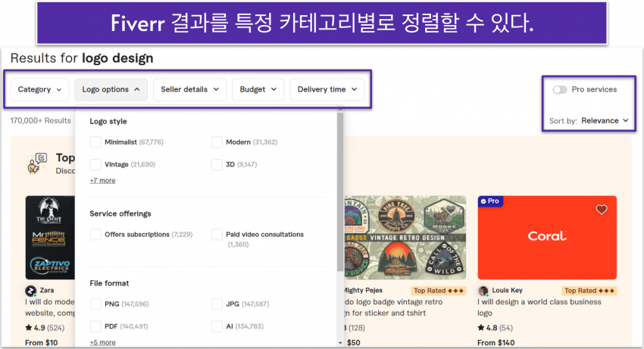Open the vintage retro badge thumbnail

405,238
